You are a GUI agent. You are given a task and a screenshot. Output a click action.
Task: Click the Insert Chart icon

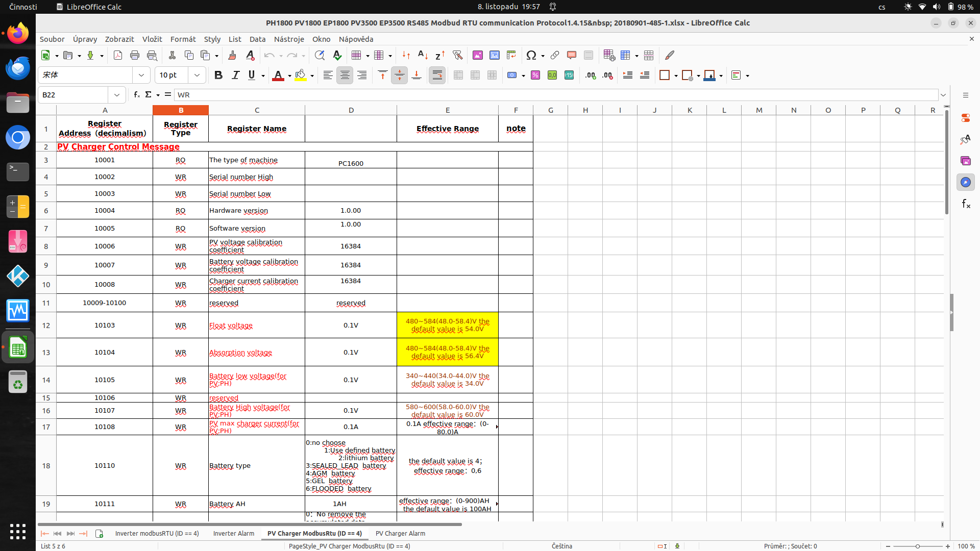click(x=494, y=55)
